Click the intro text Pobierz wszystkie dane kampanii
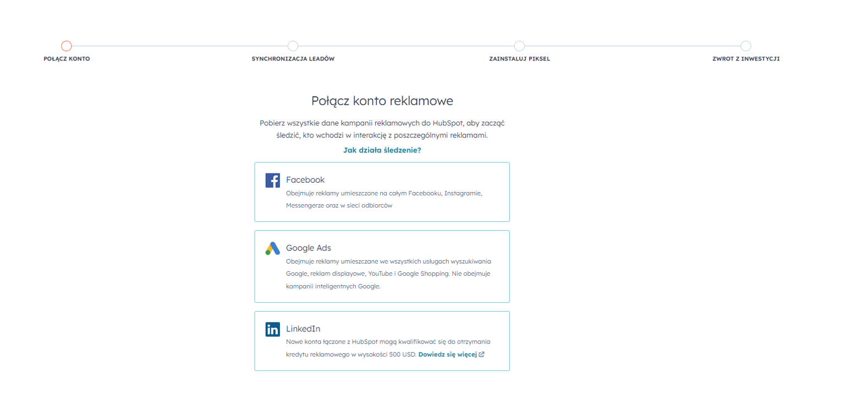The image size is (868, 404). click(x=382, y=129)
